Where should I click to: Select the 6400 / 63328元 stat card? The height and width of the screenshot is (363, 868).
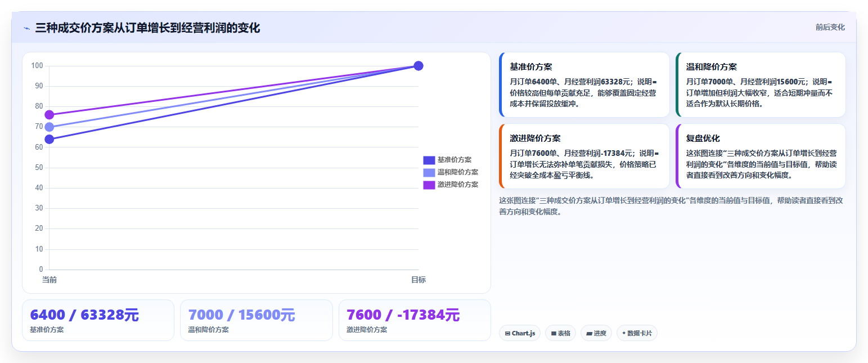98,320
